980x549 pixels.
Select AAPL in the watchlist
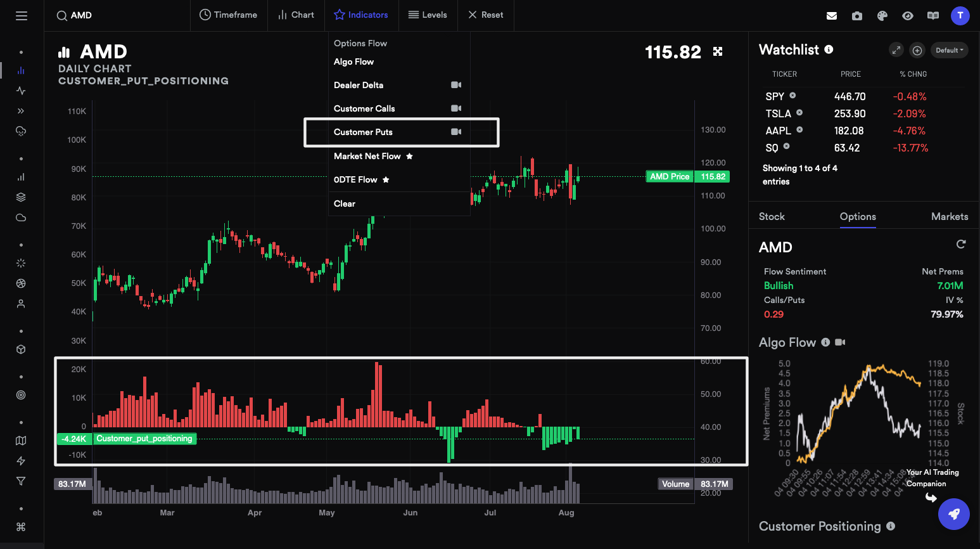click(x=779, y=131)
